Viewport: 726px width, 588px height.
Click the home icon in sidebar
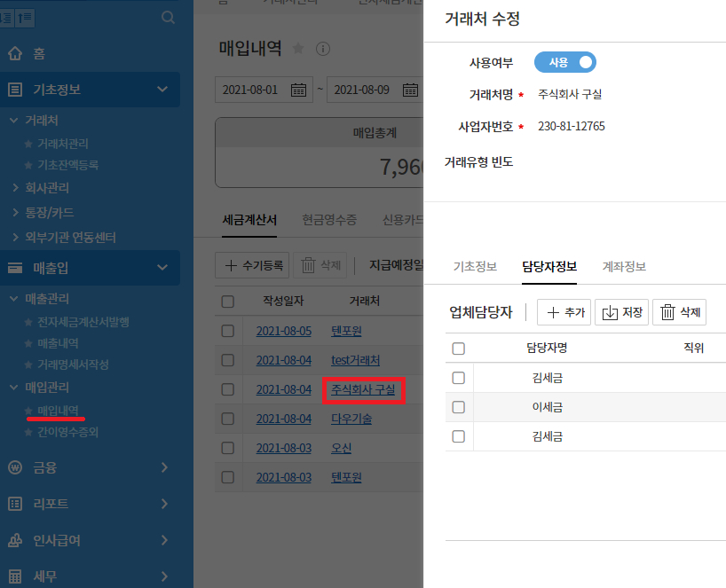point(15,53)
